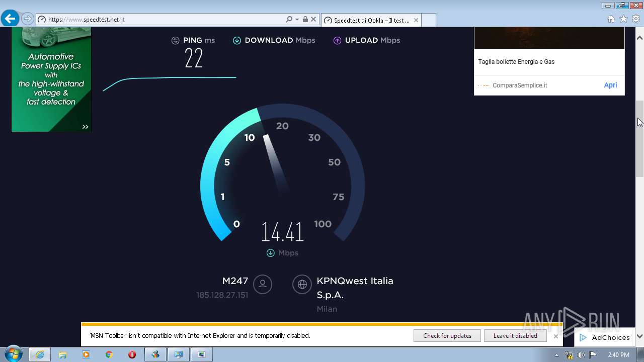
Task: Click the Milan server location
Action: pos(327,309)
